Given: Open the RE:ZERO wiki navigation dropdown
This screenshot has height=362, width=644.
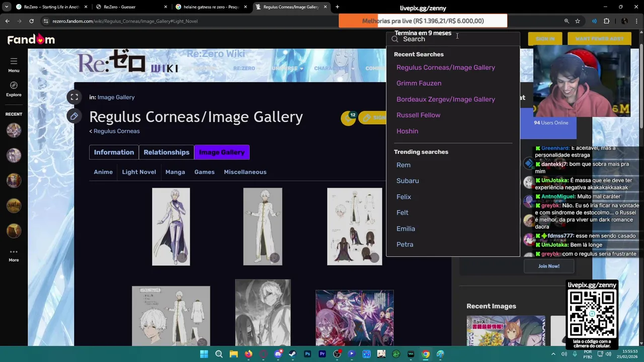Looking at the screenshot, I should [244, 68].
